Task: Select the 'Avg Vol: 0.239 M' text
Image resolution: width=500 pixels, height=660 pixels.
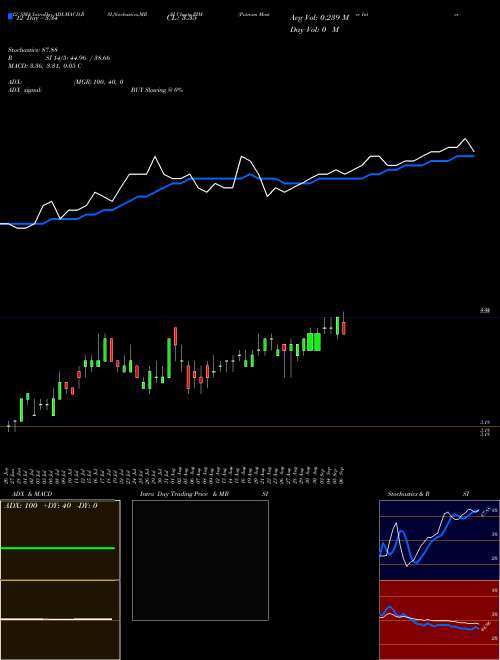Action: point(320,18)
